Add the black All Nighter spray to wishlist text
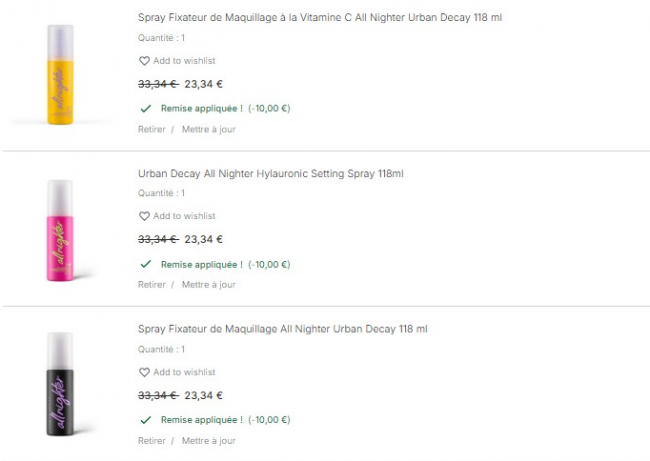 click(184, 372)
